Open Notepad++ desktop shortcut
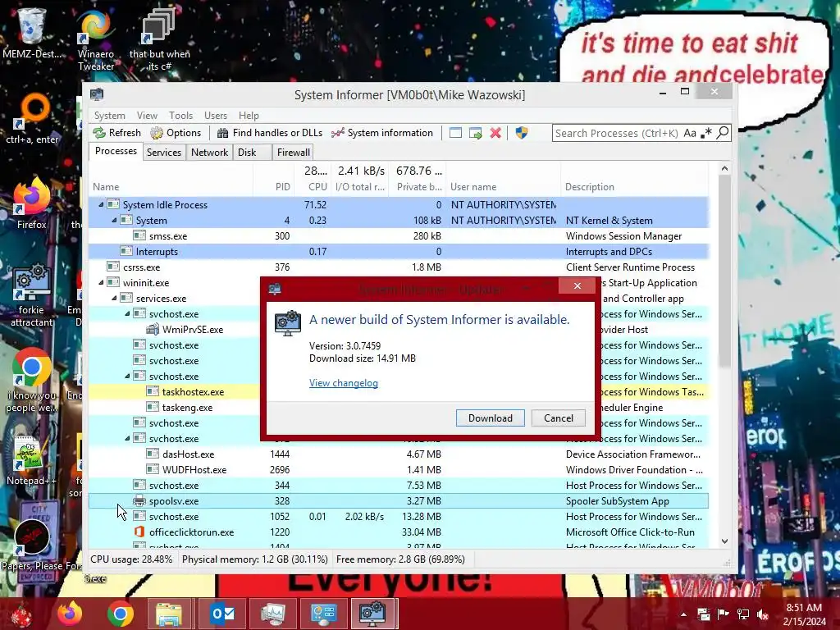This screenshot has height=630, width=840. (x=31, y=461)
